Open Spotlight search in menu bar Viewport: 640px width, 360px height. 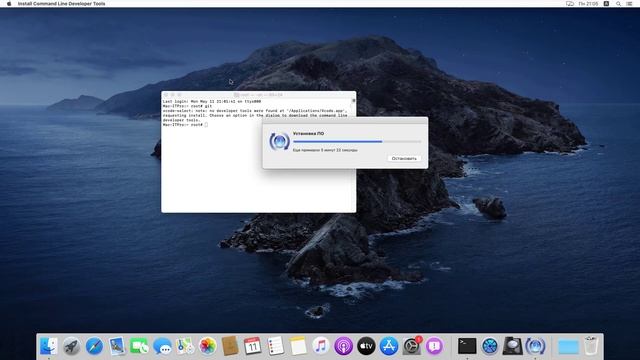(618, 3)
